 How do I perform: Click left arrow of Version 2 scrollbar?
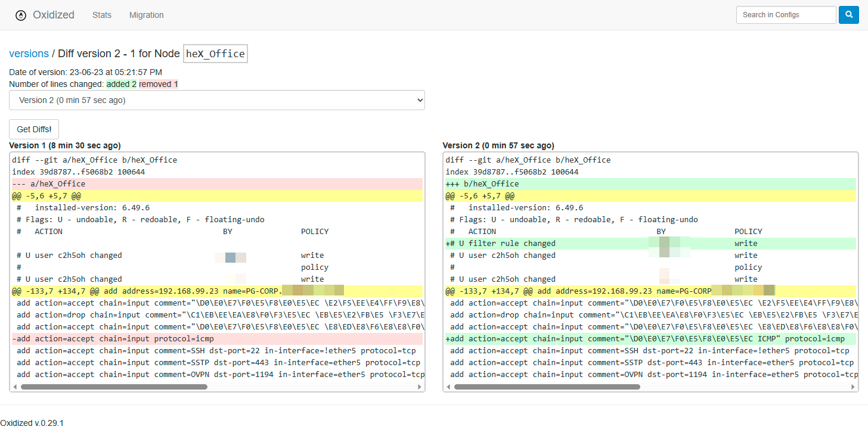coord(448,387)
